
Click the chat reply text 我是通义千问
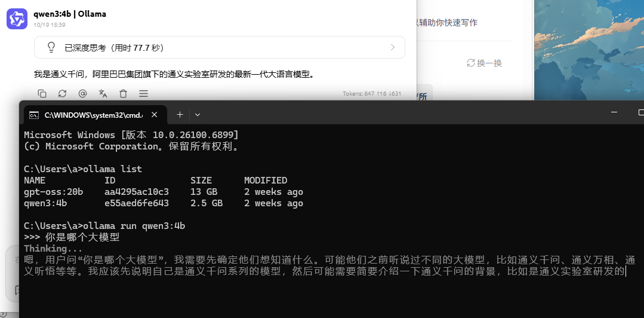(x=174, y=75)
